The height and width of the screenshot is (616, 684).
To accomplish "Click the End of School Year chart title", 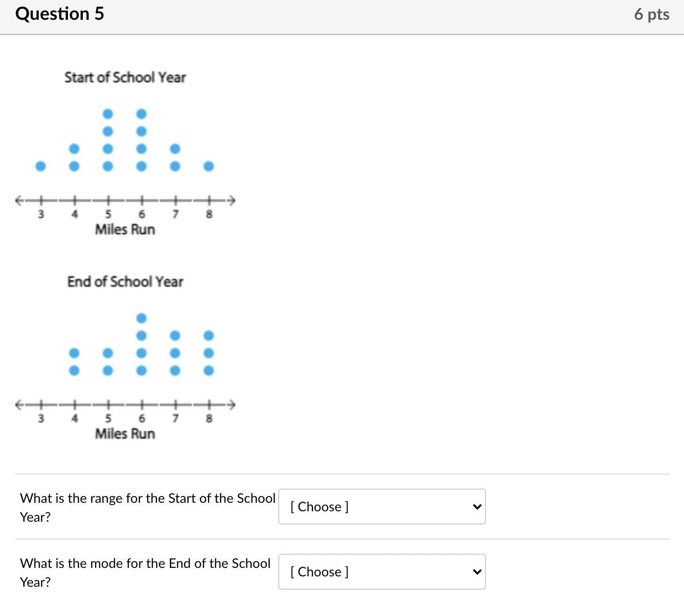I will tap(125, 282).
